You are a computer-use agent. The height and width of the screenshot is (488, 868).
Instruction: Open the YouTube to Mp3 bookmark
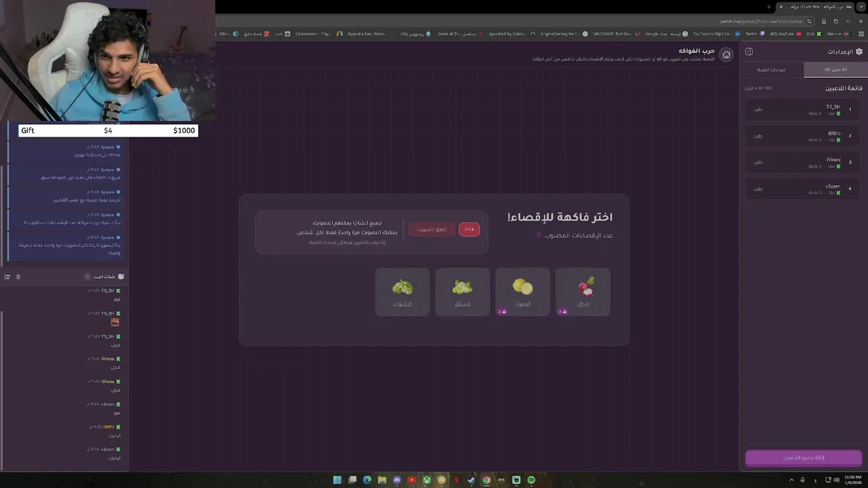pyautogui.click(x=715, y=33)
